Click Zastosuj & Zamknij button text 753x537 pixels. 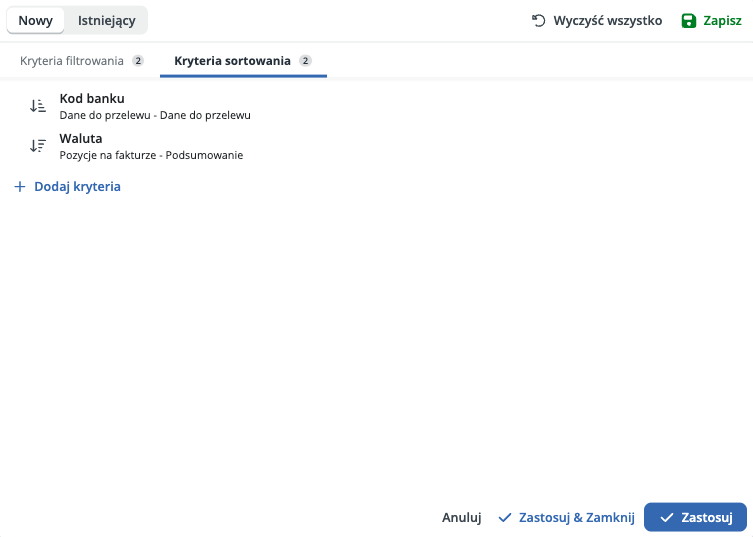point(577,517)
